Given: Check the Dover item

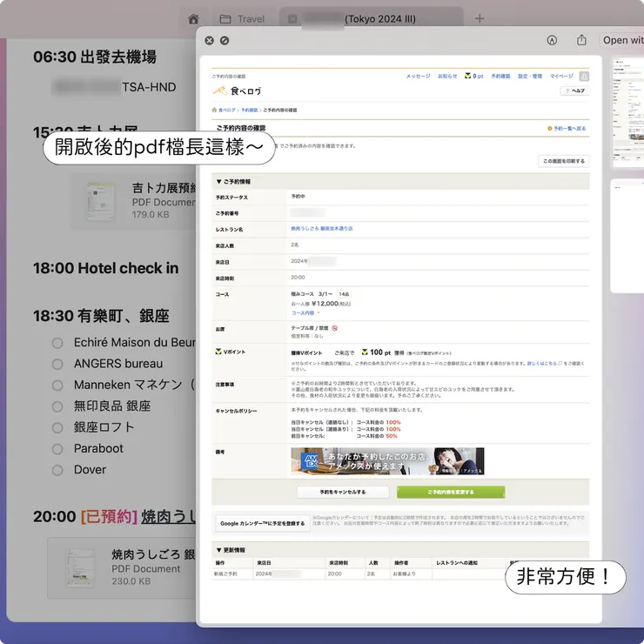Looking at the screenshot, I should (x=57, y=470).
